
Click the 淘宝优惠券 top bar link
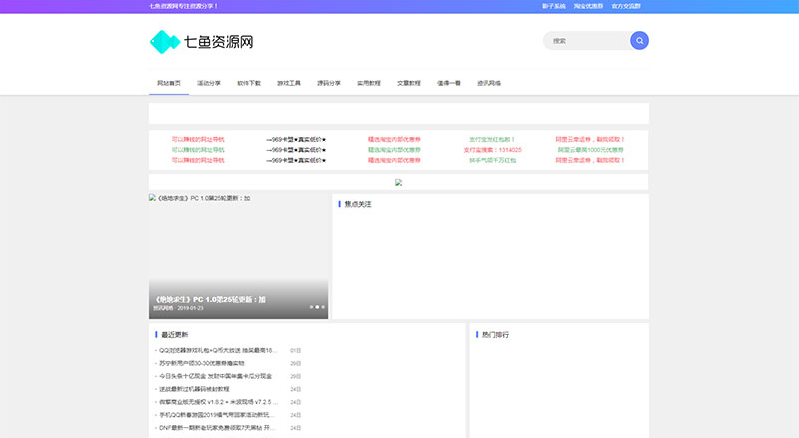pyautogui.click(x=588, y=6)
